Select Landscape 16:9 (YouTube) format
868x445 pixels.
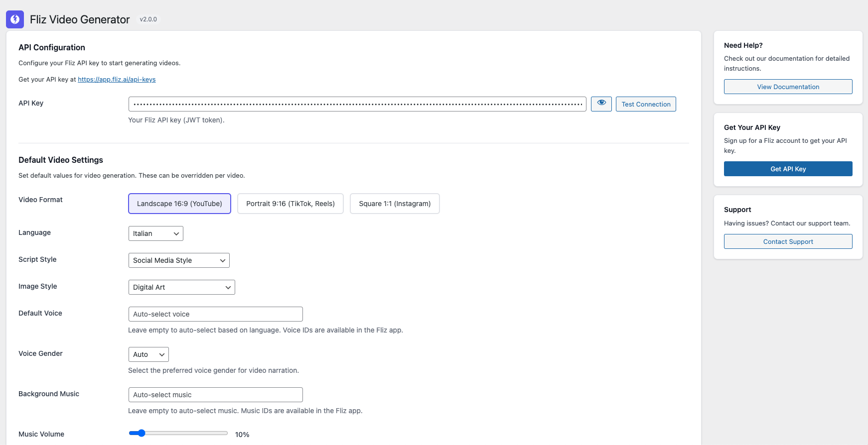(x=179, y=204)
